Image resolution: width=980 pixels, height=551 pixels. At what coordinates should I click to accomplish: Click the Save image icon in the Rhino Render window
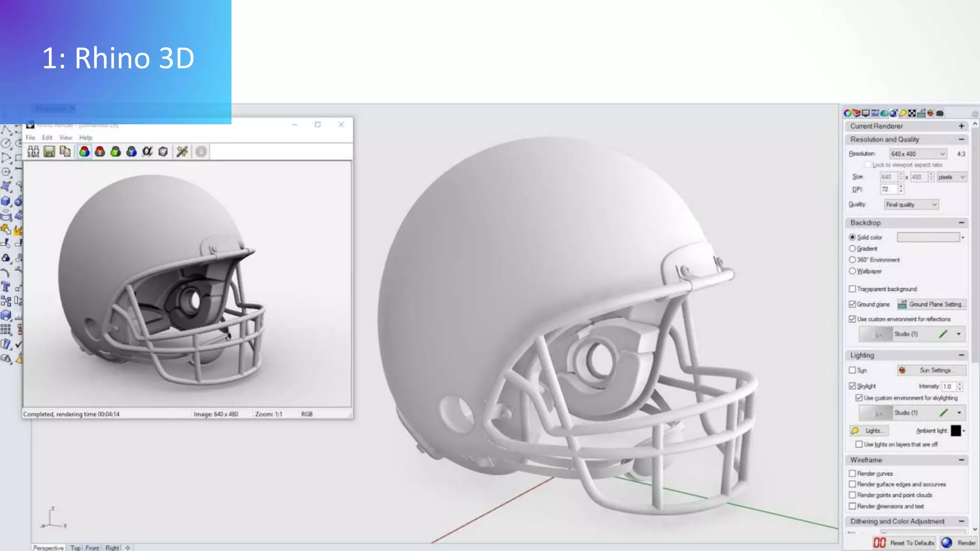[49, 152]
